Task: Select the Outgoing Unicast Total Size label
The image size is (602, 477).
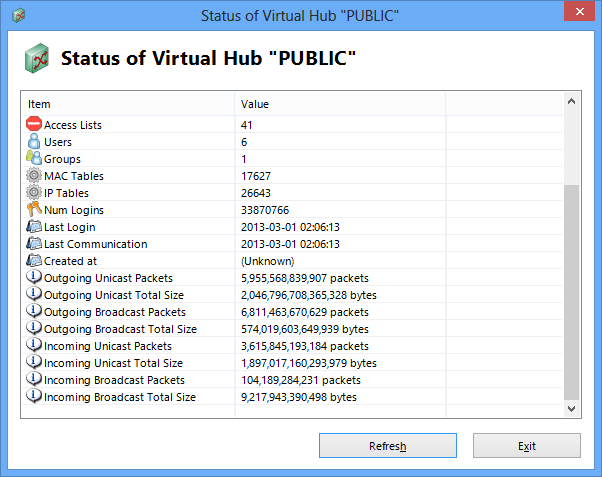Action: click(x=114, y=295)
